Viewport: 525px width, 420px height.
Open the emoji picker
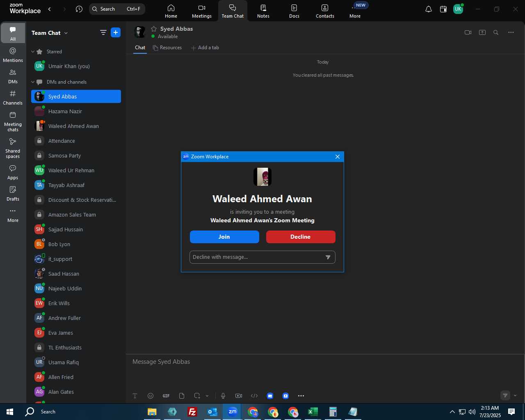(x=151, y=396)
